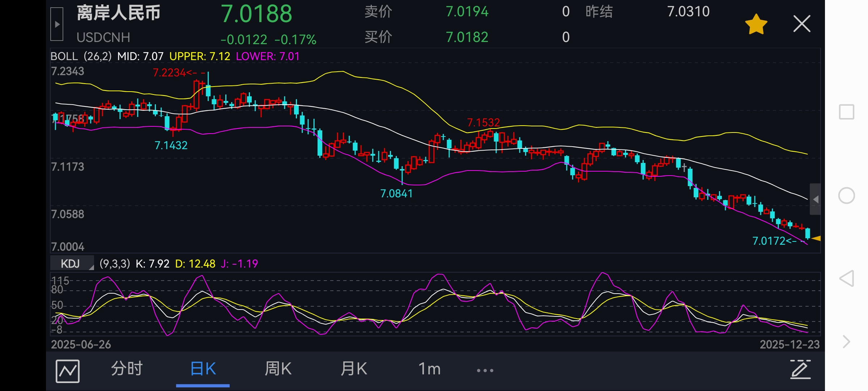Tap the orange current price marker
This screenshot has width=868, height=391.
coord(816,238)
